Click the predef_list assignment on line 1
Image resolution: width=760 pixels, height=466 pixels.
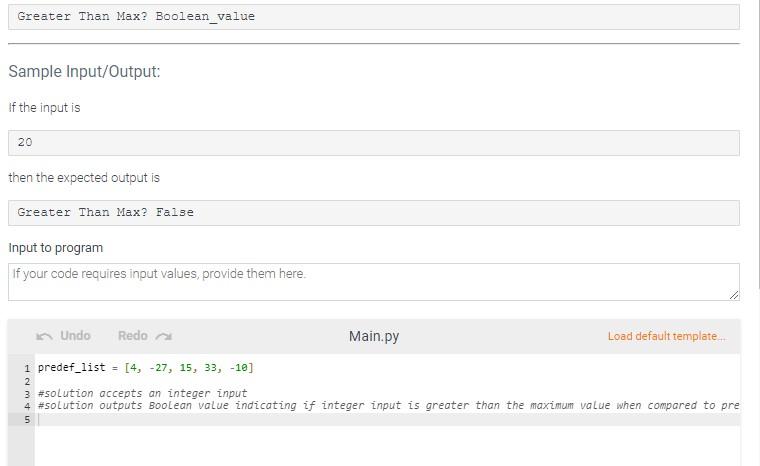point(145,368)
